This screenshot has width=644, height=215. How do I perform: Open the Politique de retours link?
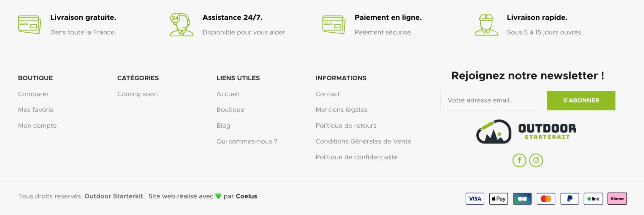[x=346, y=125]
